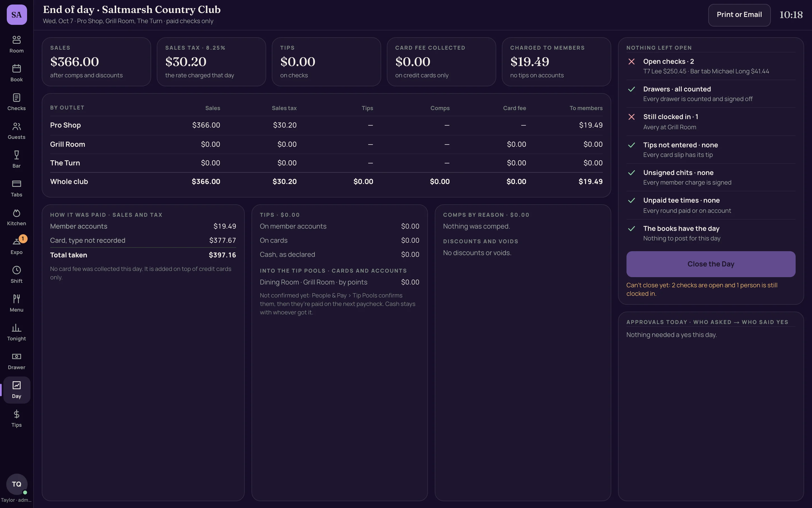Open the Room view in sidebar
The image size is (812, 508).
tap(16, 44)
